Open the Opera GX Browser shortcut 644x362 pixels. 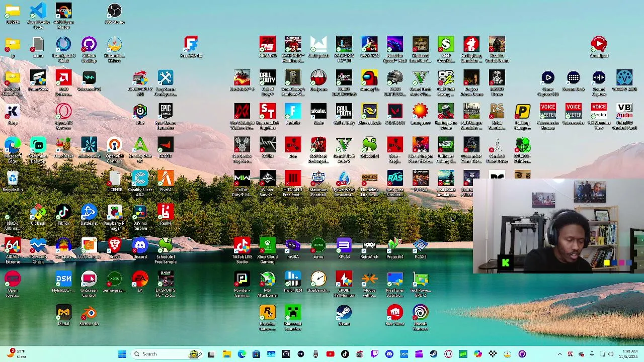click(x=63, y=115)
